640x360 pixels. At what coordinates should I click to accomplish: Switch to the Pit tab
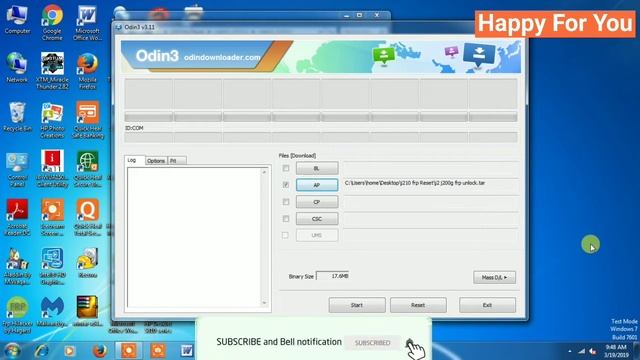pyautogui.click(x=176, y=161)
